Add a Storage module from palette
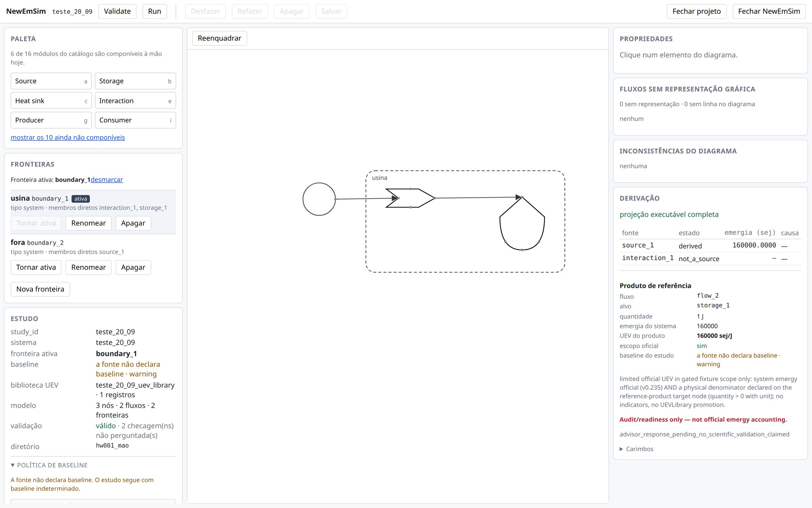Viewport: 812px width, 508px height. click(135, 81)
